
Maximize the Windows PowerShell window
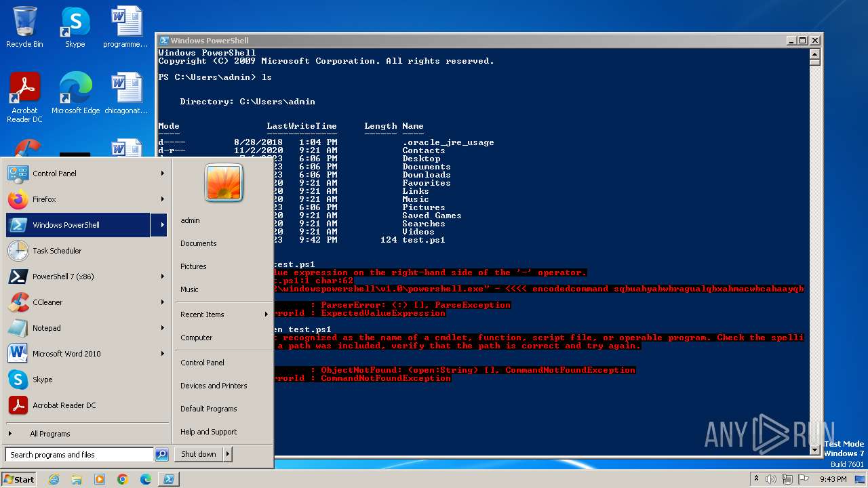coord(803,41)
